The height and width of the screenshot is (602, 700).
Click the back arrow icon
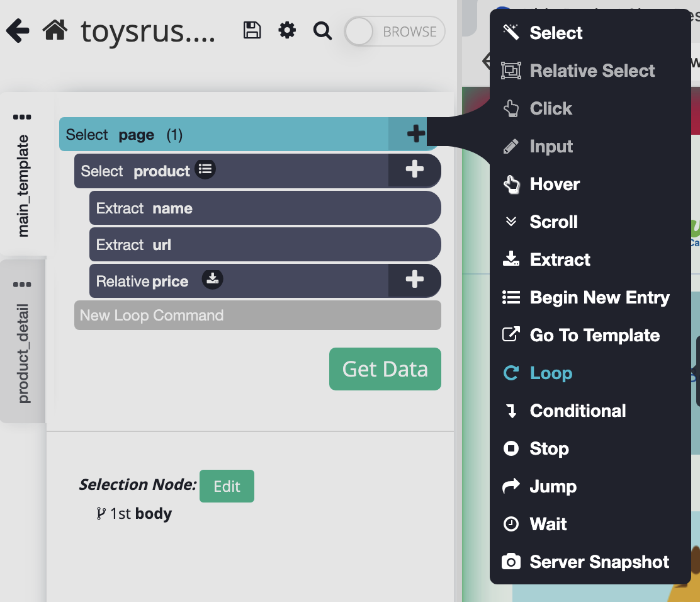[x=18, y=31]
